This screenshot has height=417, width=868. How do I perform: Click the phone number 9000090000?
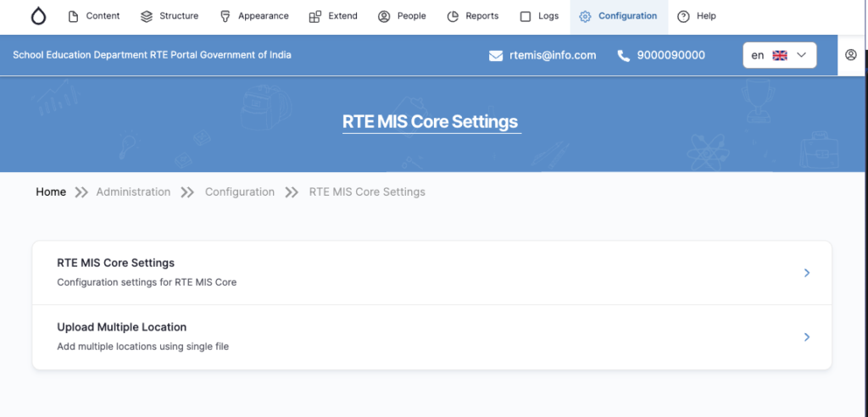pos(670,55)
